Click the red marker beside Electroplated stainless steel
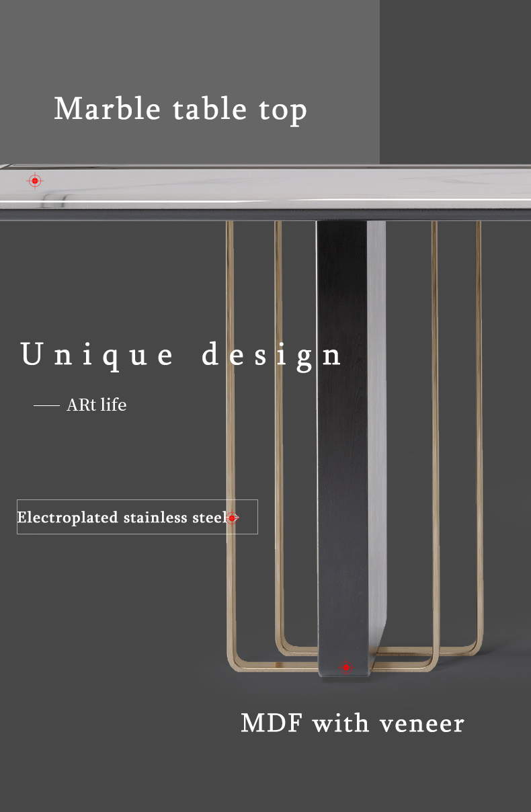 click(232, 518)
